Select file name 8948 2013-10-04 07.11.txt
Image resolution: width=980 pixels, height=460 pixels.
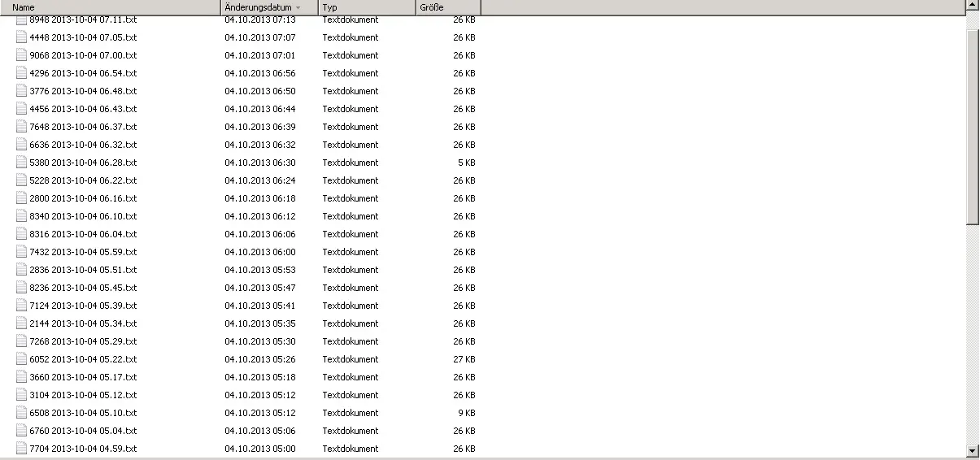pyautogui.click(x=83, y=20)
